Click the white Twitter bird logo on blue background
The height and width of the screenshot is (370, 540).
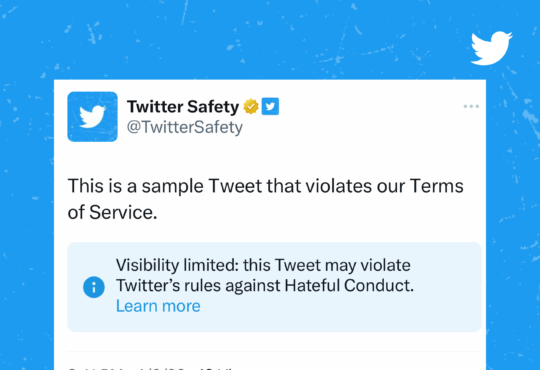pyautogui.click(x=491, y=48)
